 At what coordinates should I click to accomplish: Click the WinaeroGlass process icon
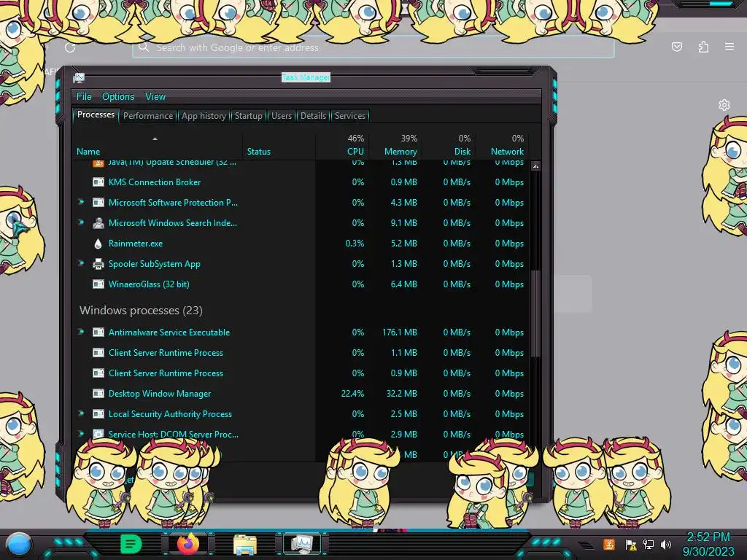pyautogui.click(x=98, y=284)
